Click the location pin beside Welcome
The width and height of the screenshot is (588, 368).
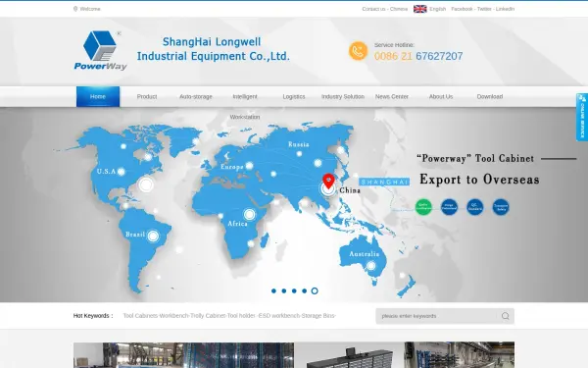[75, 9]
